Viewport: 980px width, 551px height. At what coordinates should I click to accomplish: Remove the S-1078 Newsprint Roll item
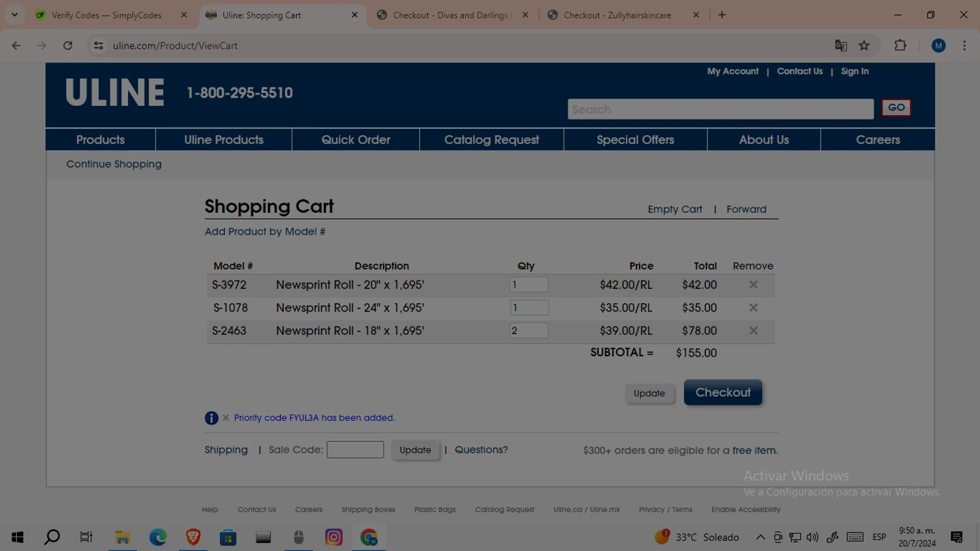pos(753,308)
